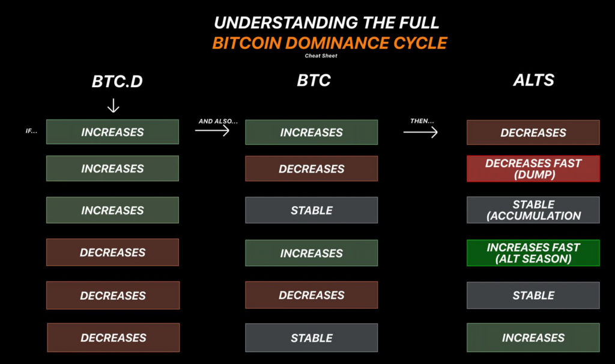Image resolution: width=615 pixels, height=364 pixels.
Task: Click the arrow below AND ALSO
Action: (212, 130)
